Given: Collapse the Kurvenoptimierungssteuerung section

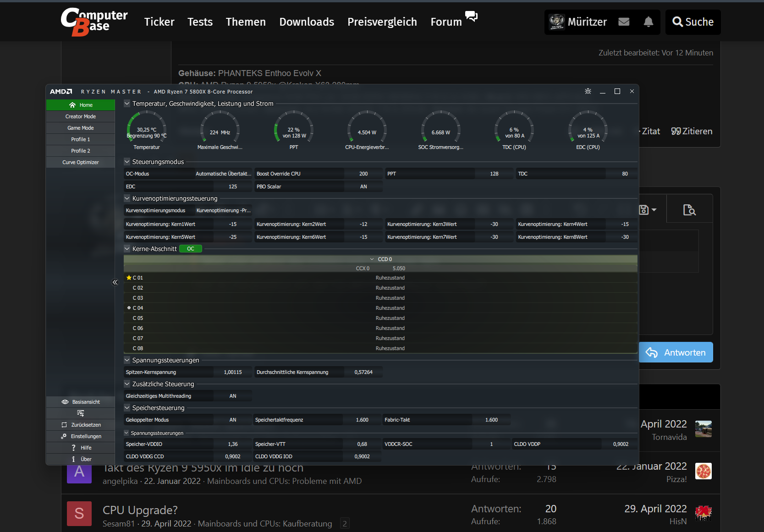Looking at the screenshot, I should tap(127, 198).
